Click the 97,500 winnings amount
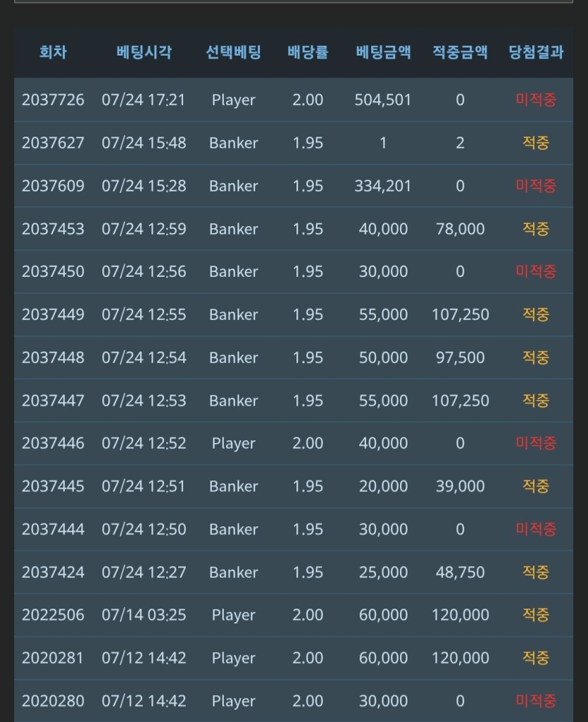588x722 pixels. [460, 357]
